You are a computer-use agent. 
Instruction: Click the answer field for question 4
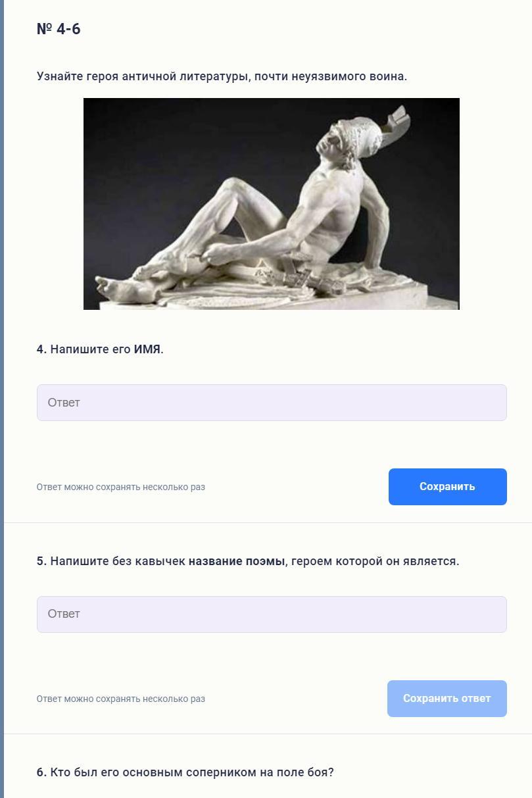pyautogui.click(x=272, y=403)
